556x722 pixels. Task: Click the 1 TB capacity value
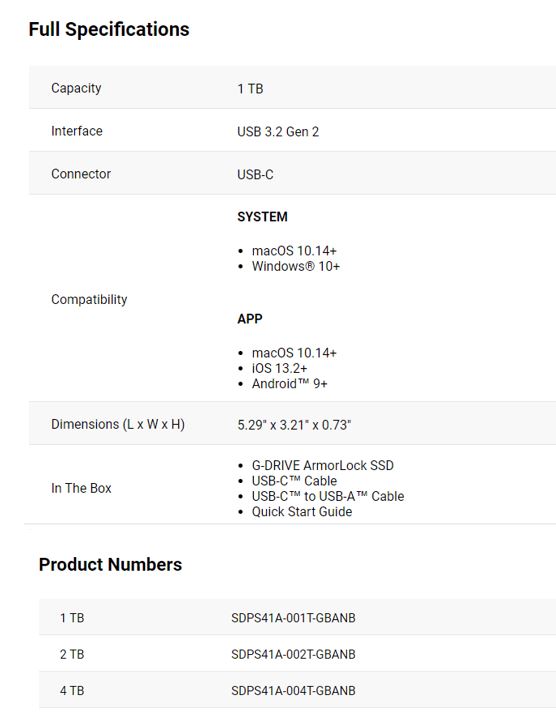(250, 88)
